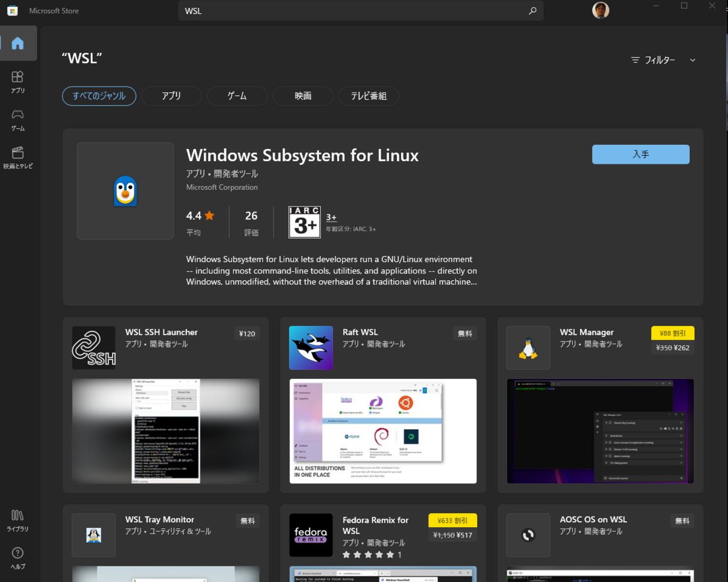The height and width of the screenshot is (582, 728).
Task: Click the ¥88 割引 badge on WSL Manager
Action: point(673,333)
